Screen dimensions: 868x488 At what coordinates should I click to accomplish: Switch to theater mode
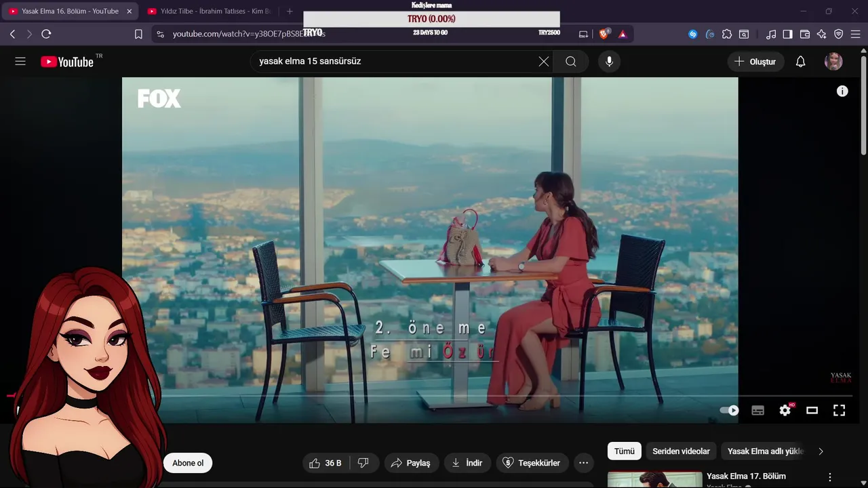[812, 410]
